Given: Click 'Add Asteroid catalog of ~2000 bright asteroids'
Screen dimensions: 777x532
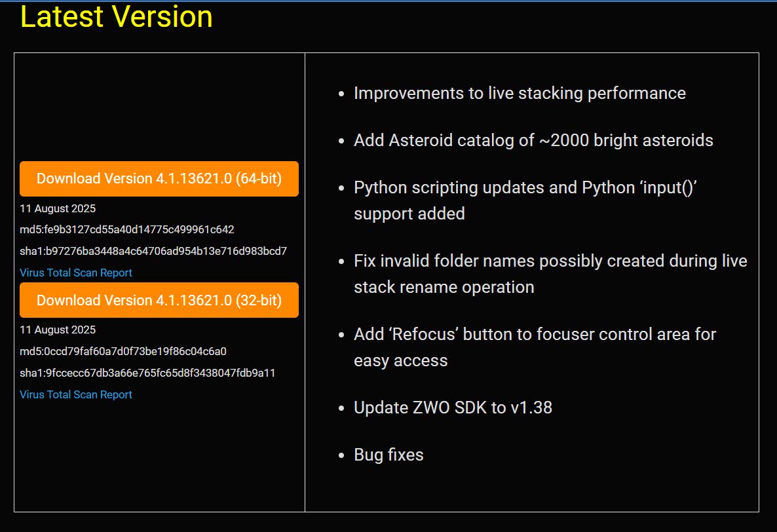Looking at the screenshot, I should tap(534, 140).
